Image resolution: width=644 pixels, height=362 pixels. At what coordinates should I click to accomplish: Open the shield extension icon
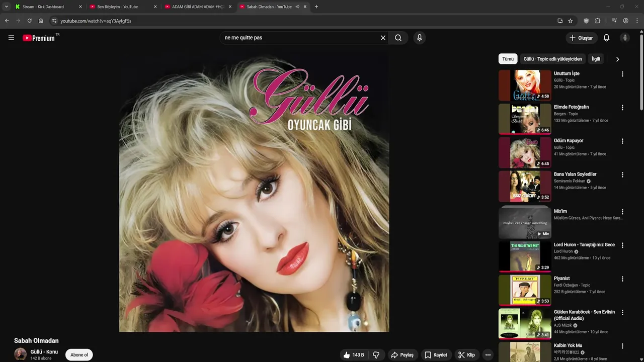[x=586, y=21]
